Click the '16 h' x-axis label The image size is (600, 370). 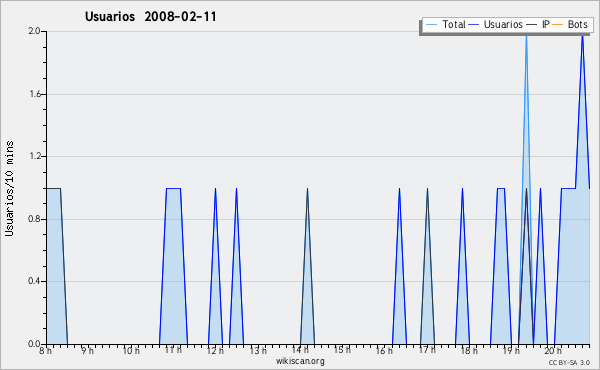click(384, 350)
